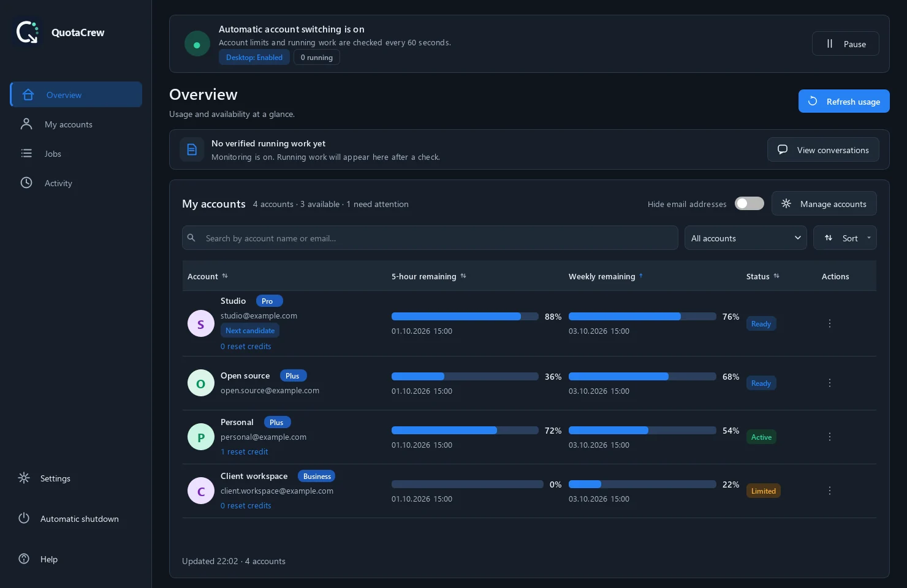Sort by Status column
Screen dimensions: 907x588
point(763,276)
